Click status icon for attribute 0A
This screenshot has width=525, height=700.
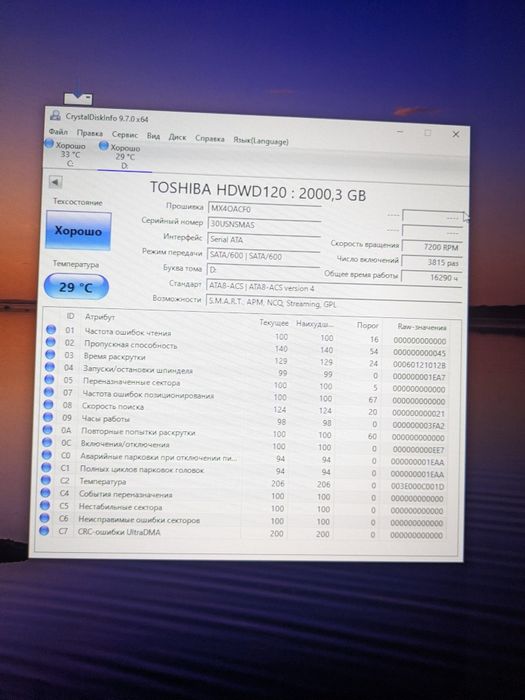pos(47,429)
